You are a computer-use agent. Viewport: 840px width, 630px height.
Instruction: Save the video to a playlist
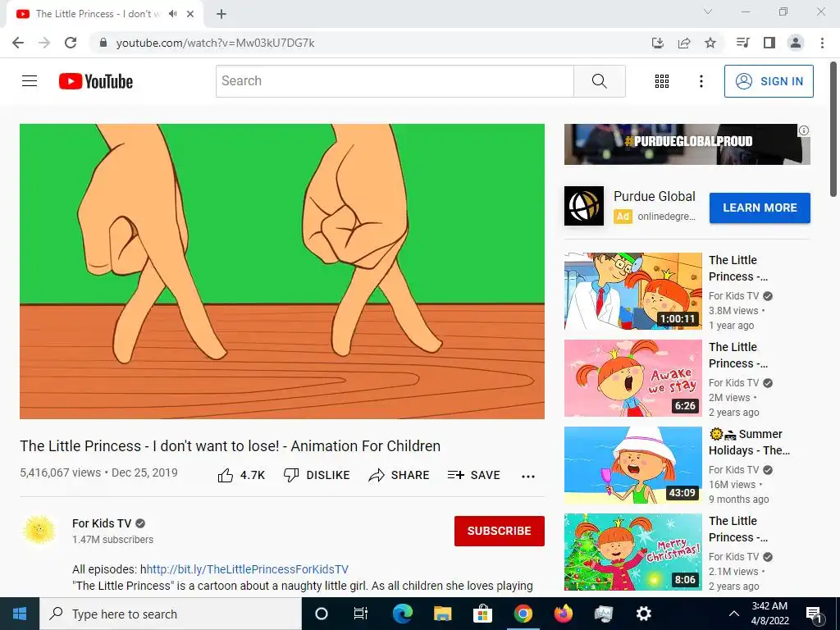(x=473, y=475)
